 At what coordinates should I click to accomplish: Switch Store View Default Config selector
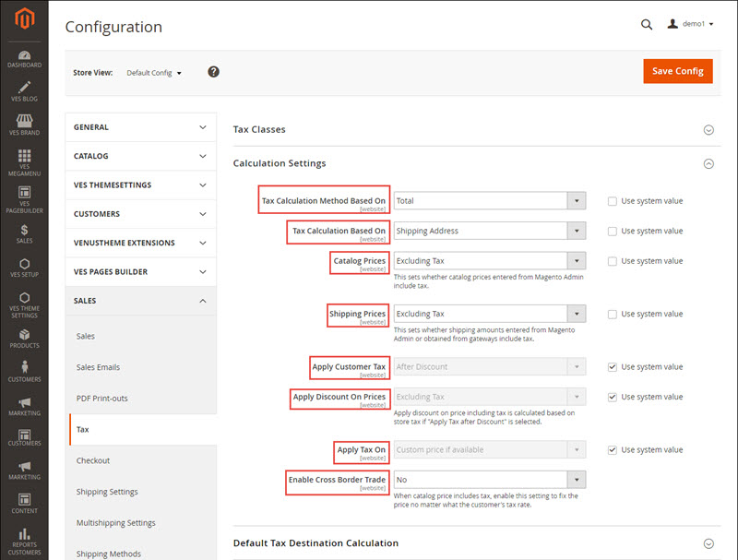point(154,73)
